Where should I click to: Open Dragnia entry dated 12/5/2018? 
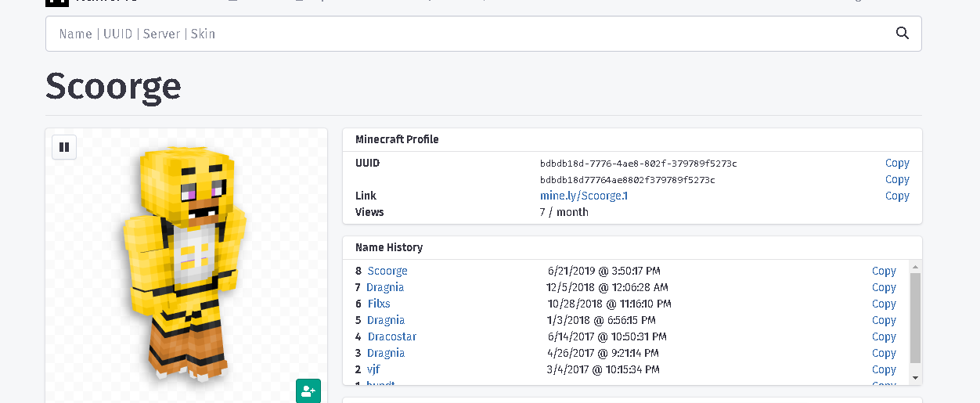[x=385, y=287]
